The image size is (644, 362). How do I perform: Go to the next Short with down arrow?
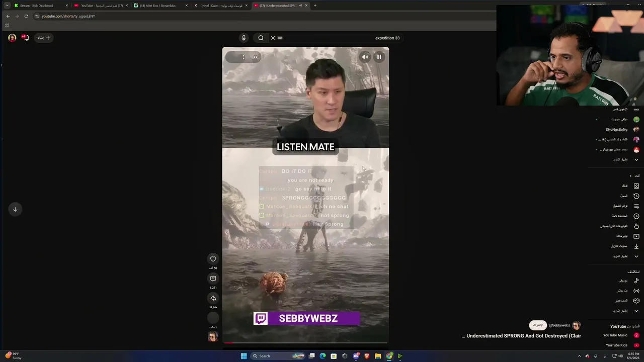[15, 209]
